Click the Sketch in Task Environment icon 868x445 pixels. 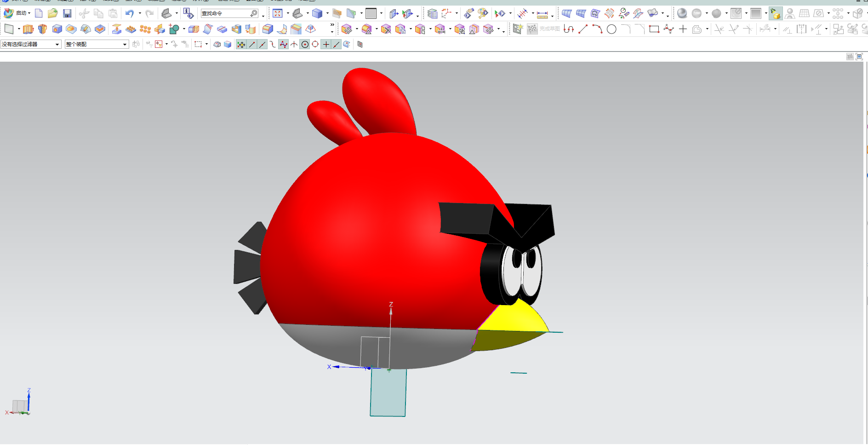tap(518, 29)
